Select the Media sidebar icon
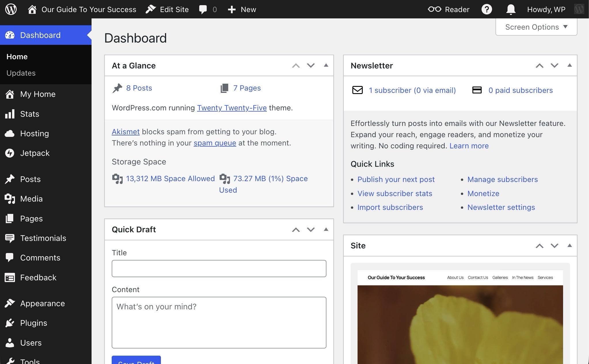 pos(10,198)
